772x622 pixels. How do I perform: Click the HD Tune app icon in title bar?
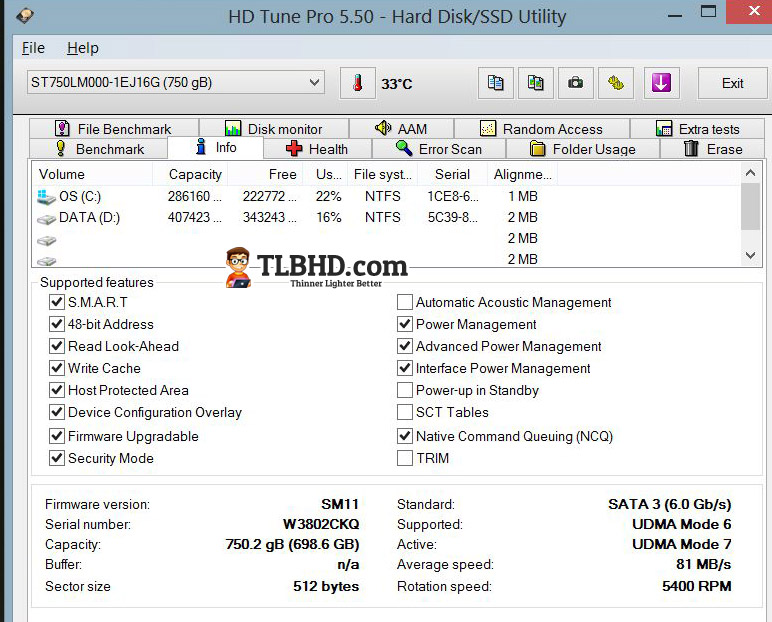(x=25, y=15)
